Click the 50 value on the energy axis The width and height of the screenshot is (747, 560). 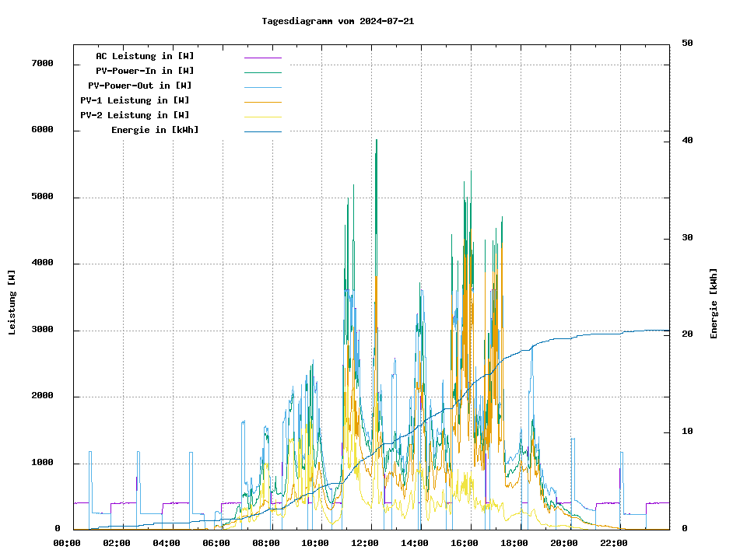click(x=687, y=44)
